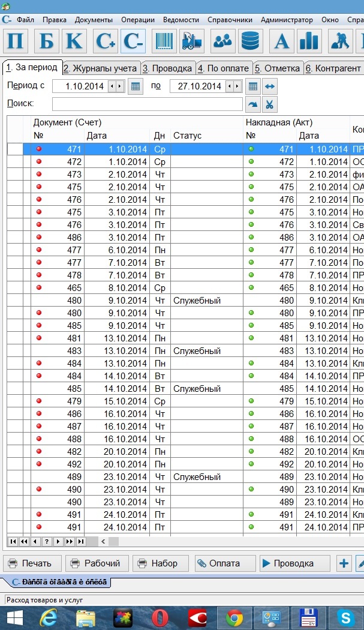
Task: Click the large 'Б' toolbar icon
Action: tap(46, 41)
